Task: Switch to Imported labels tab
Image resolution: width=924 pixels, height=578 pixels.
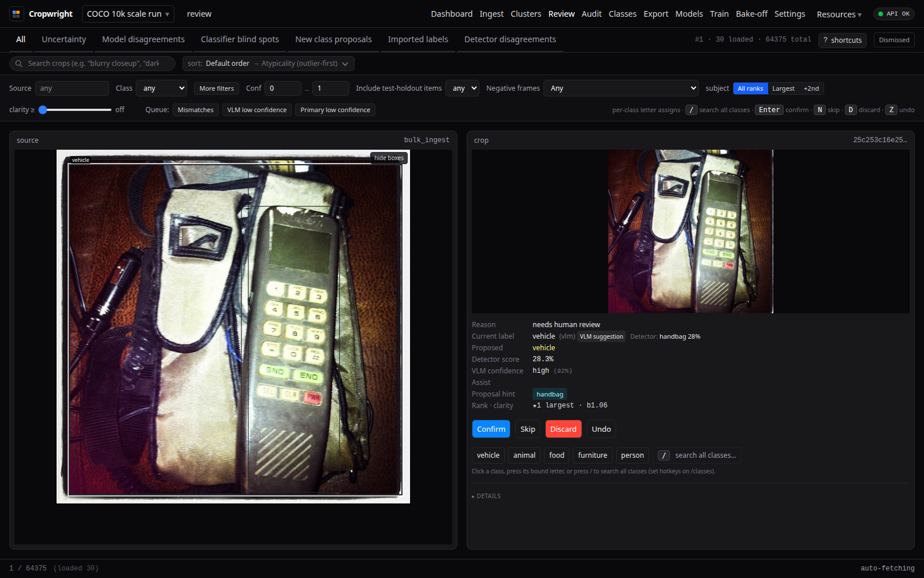Action: [418, 39]
